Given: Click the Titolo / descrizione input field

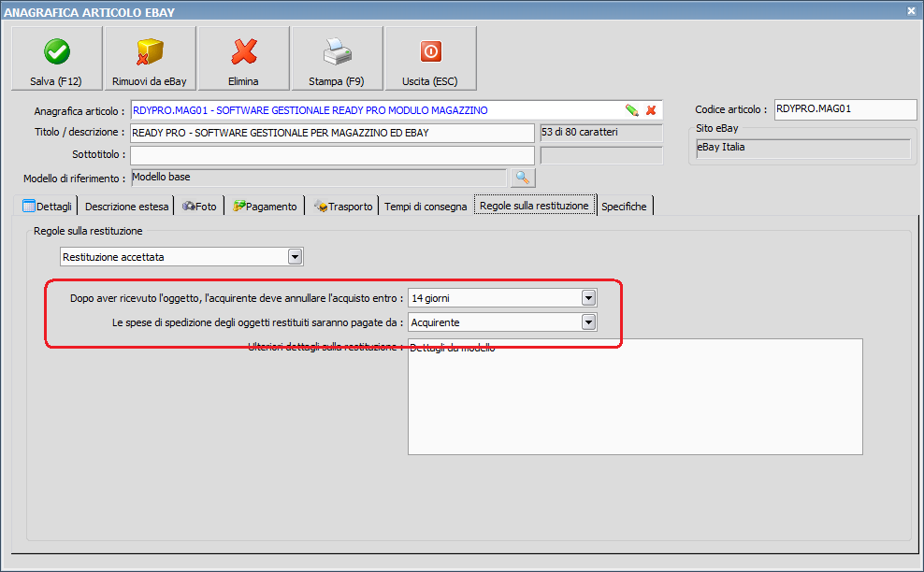Looking at the screenshot, I should pos(332,133).
